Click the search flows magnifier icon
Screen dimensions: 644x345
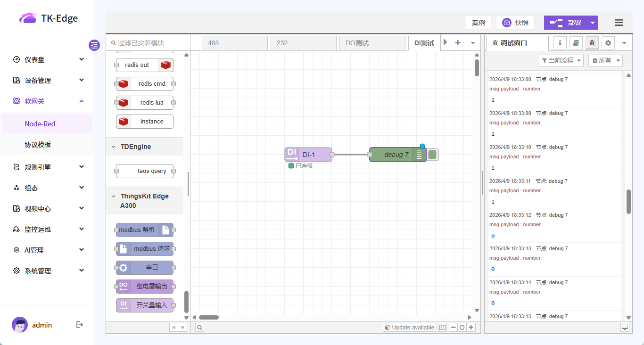click(x=200, y=328)
